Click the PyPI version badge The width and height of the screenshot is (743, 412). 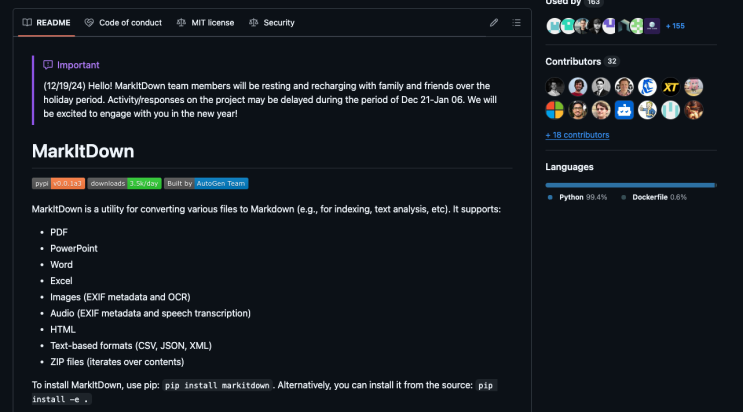[58, 183]
